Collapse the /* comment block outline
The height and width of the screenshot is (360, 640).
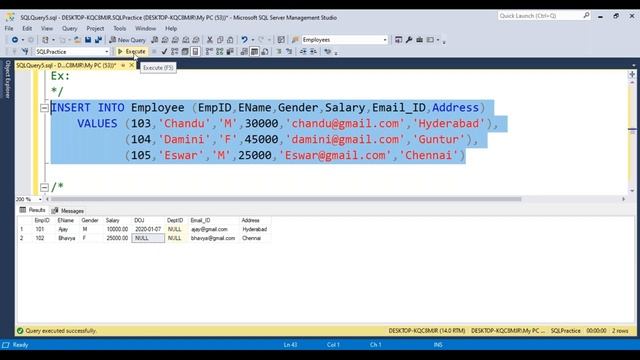(44, 187)
